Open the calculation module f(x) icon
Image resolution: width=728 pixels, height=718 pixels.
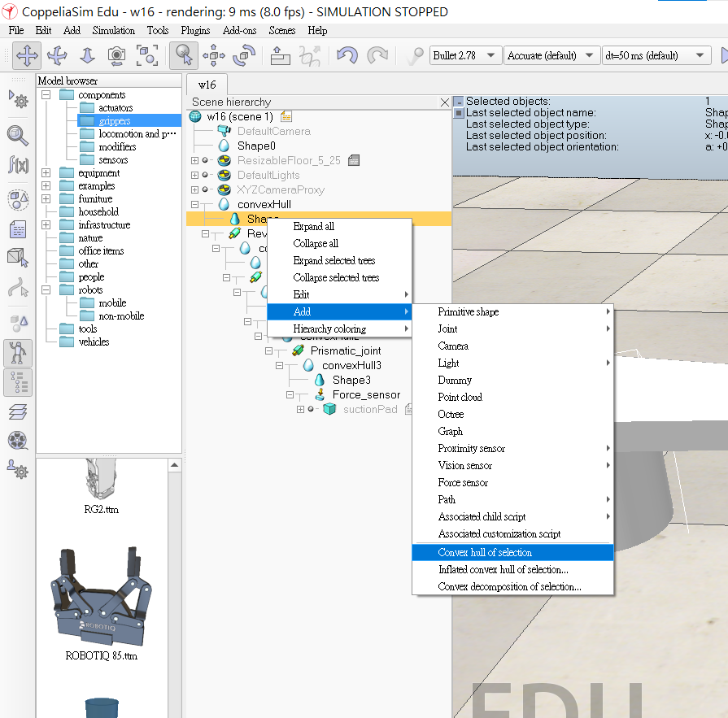[x=18, y=164]
